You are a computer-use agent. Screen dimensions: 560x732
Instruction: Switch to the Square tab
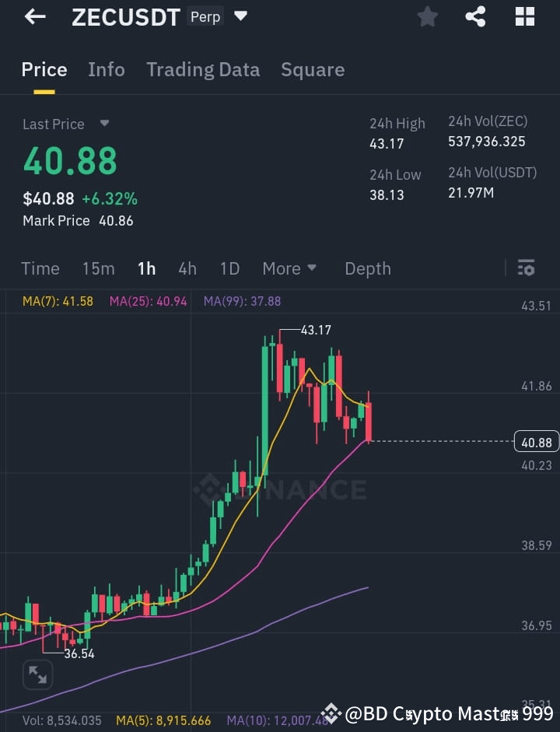pos(313,69)
